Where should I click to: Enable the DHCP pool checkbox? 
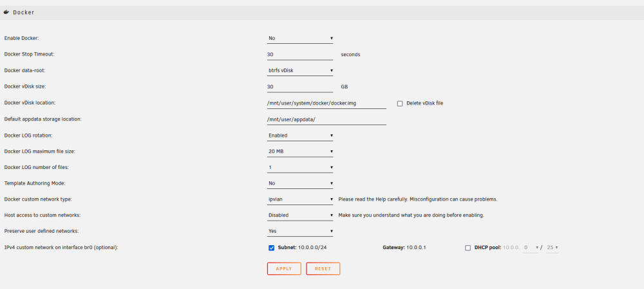click(468, 248)
